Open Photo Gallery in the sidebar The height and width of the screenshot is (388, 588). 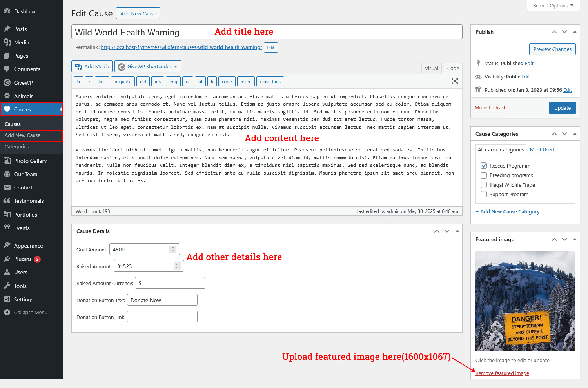[x=30, y=161]
